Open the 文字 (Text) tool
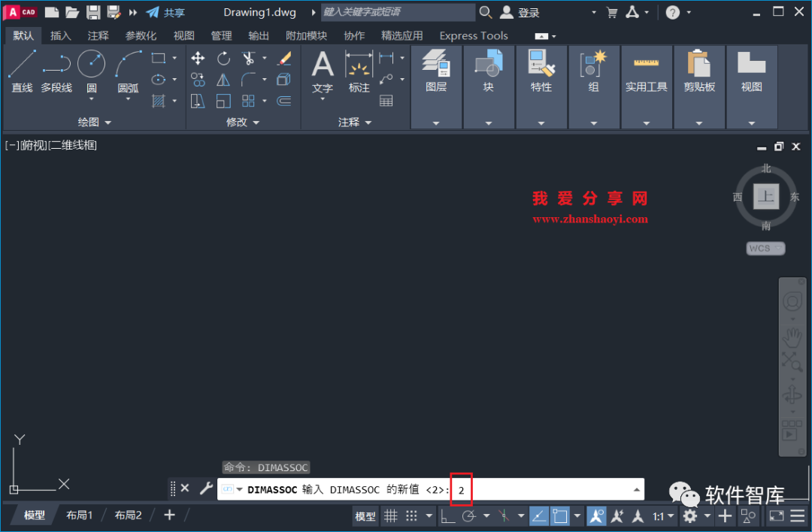 point(322,71)
